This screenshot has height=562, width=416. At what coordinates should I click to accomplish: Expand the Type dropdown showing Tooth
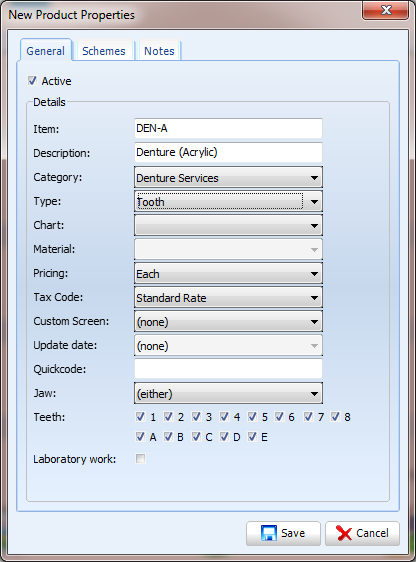(228, 201)
